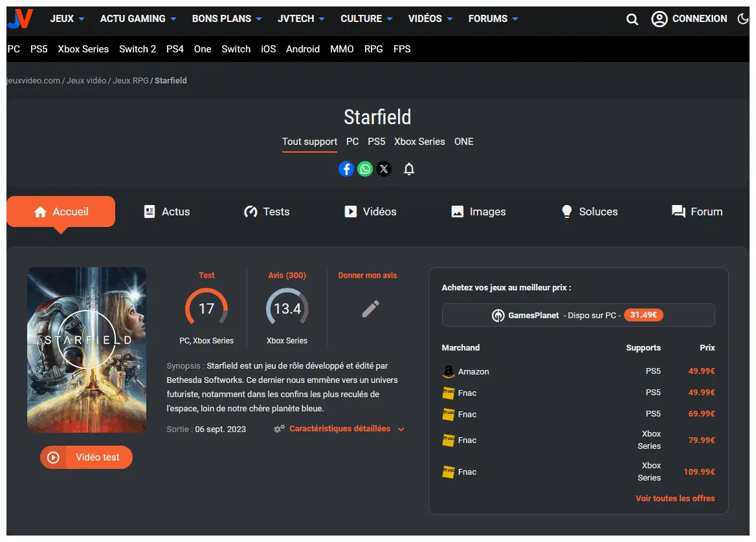
Task: Expand Caractéristiques détaillées section
Action: point(340,429)
